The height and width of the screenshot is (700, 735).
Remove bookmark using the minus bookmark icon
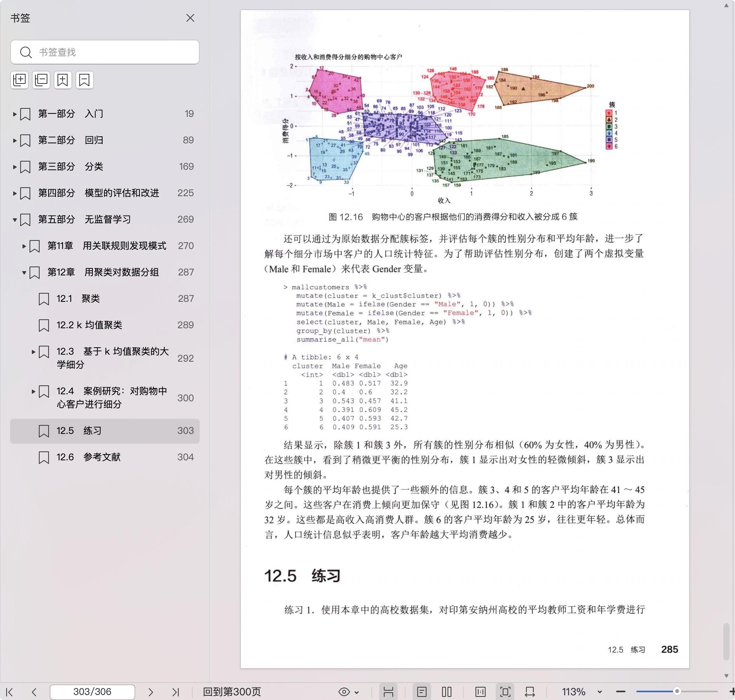click(84, 80)
